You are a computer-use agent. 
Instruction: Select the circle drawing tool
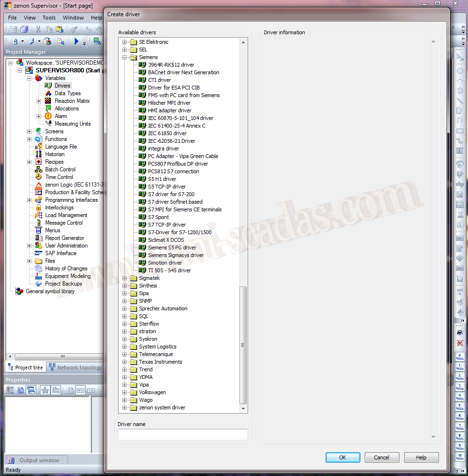click(x=460, y=71)
